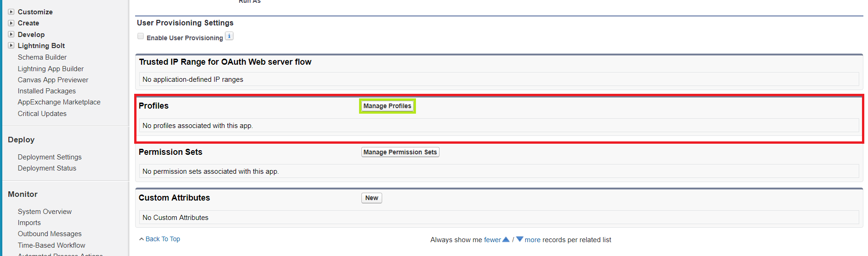This screenshot has height=256, width=868.
Task: Select 'No application-defined IP ranges' text
Action: [193, 79]
